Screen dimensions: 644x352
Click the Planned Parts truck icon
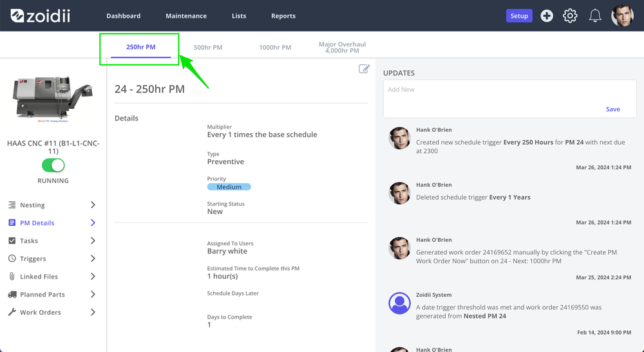12,295
